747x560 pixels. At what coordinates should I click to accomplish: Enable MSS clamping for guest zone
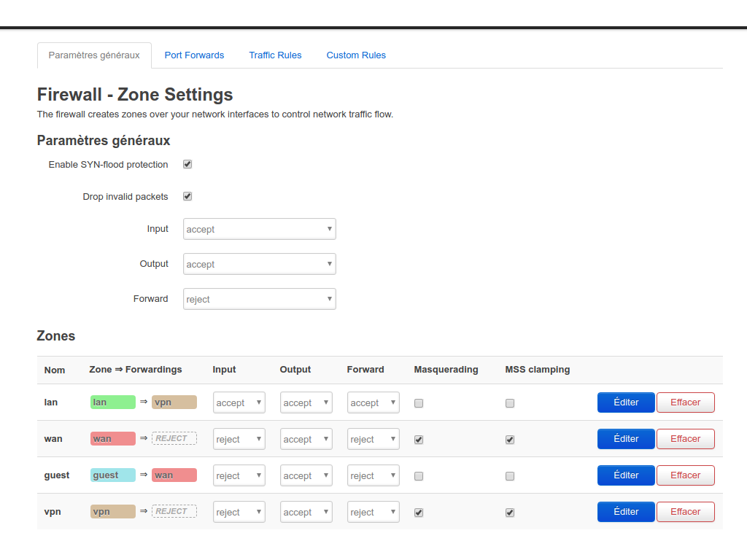click(510, 476)
